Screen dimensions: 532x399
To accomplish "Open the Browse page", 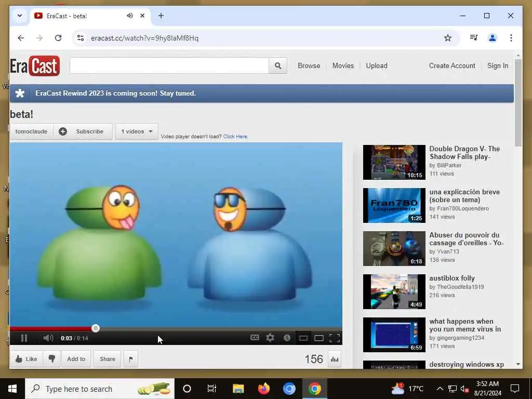I will [x=309, y=66].
